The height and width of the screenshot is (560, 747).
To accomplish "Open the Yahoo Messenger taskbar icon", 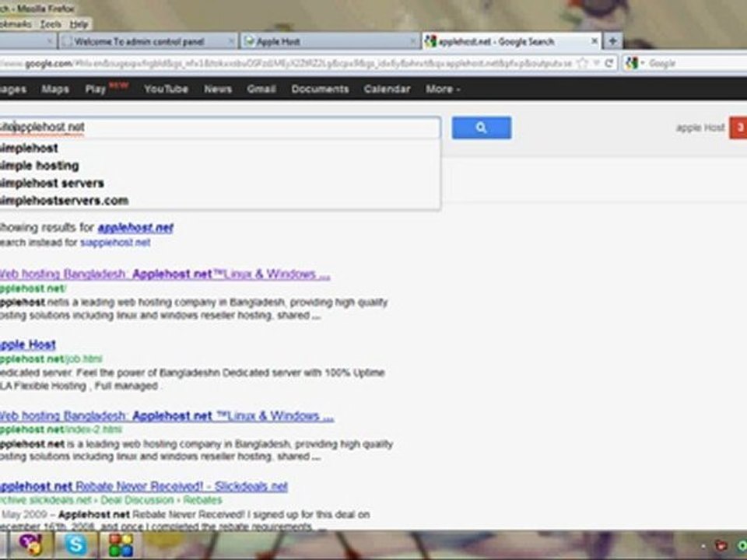I will tap(30, 544).
